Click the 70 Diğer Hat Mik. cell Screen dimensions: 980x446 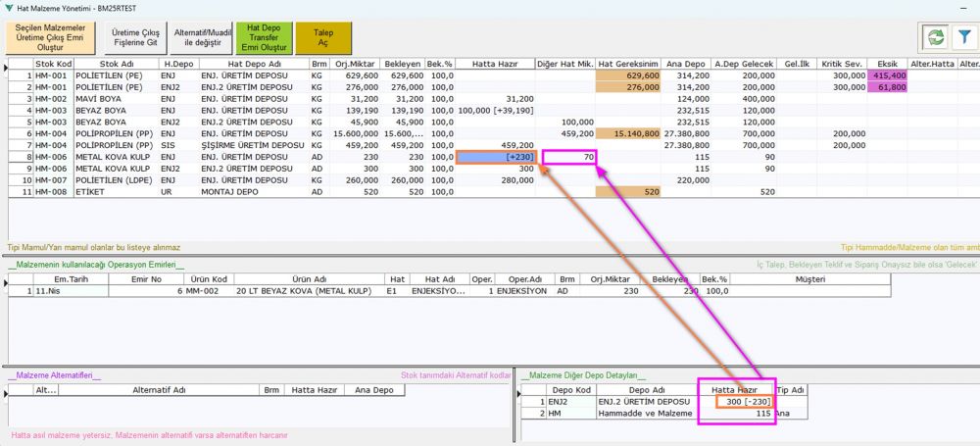click(569, 157)
